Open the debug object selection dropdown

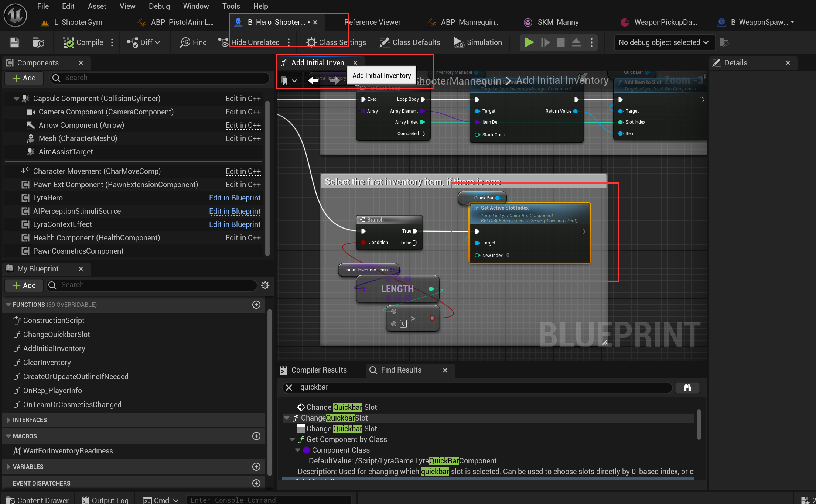663,42
